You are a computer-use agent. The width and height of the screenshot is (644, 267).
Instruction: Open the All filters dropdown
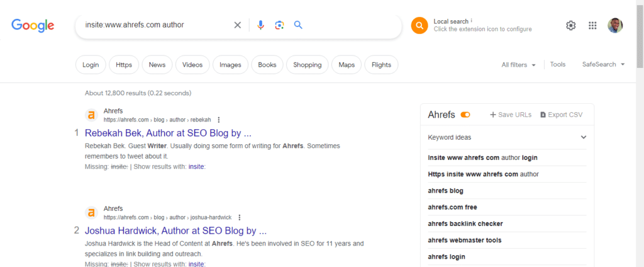coord(518,65)
